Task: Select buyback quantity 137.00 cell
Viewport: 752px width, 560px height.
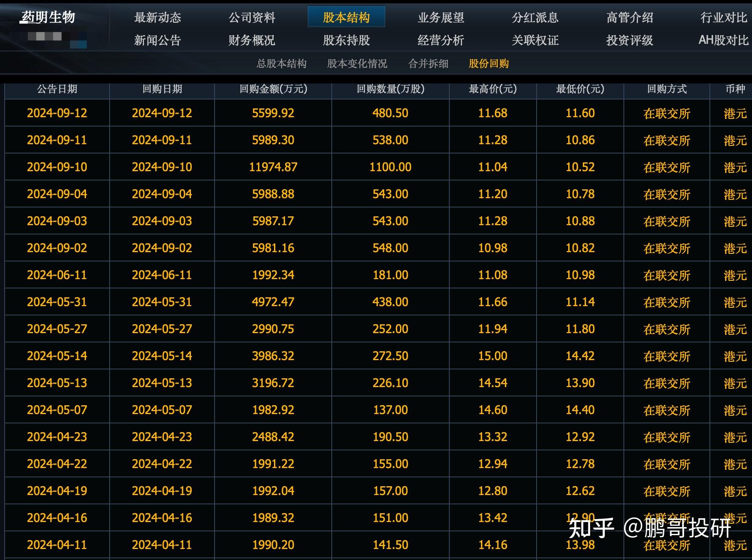Action: [391, 410]
